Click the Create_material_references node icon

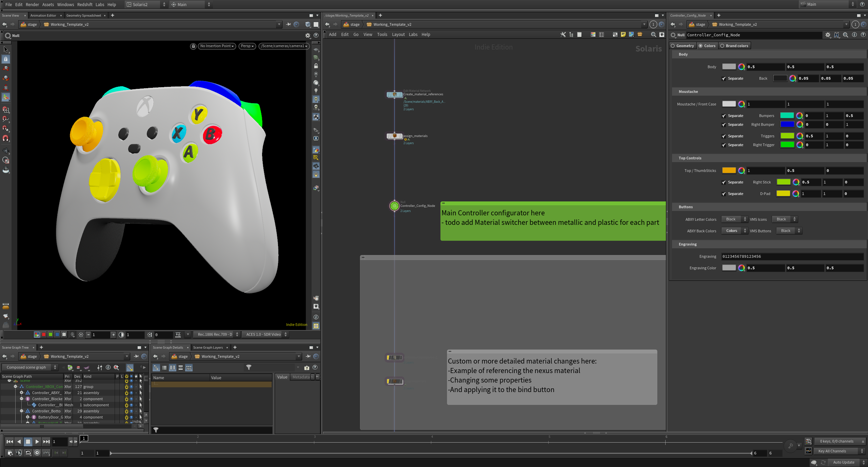click(395, 95)
